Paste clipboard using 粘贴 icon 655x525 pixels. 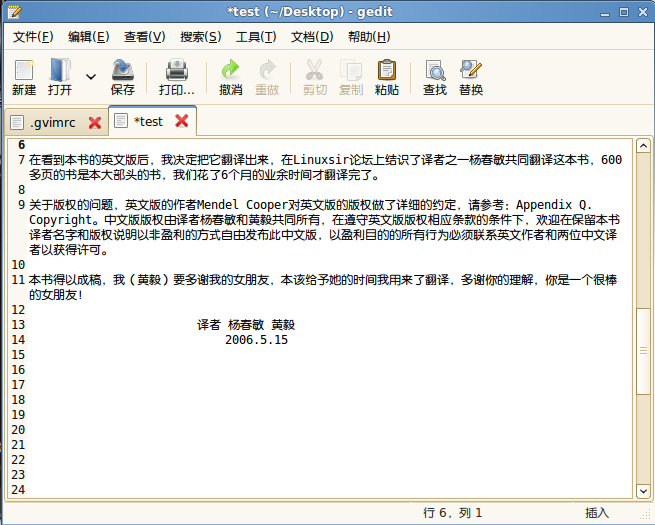(x=387, y=70)
